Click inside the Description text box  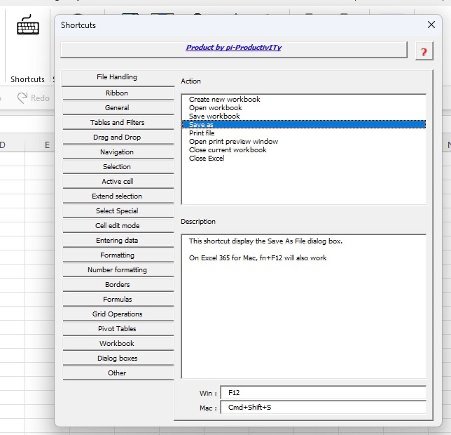(x=304, y=306)
